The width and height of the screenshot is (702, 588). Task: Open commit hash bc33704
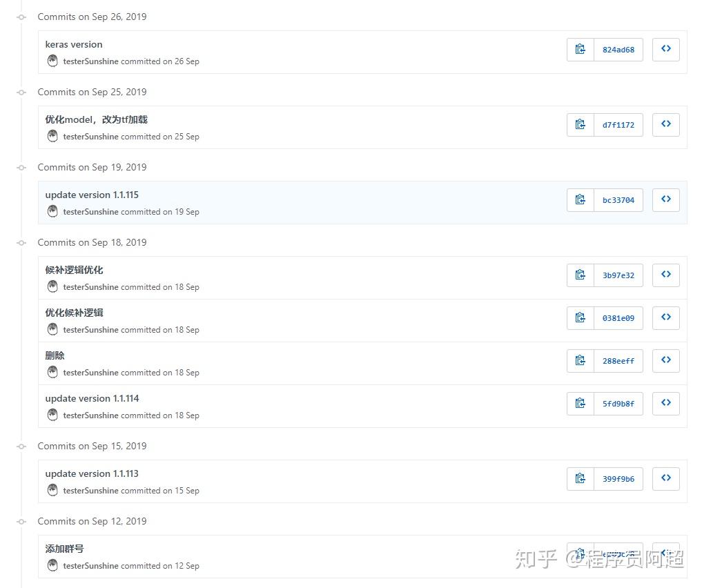[618, 199]
